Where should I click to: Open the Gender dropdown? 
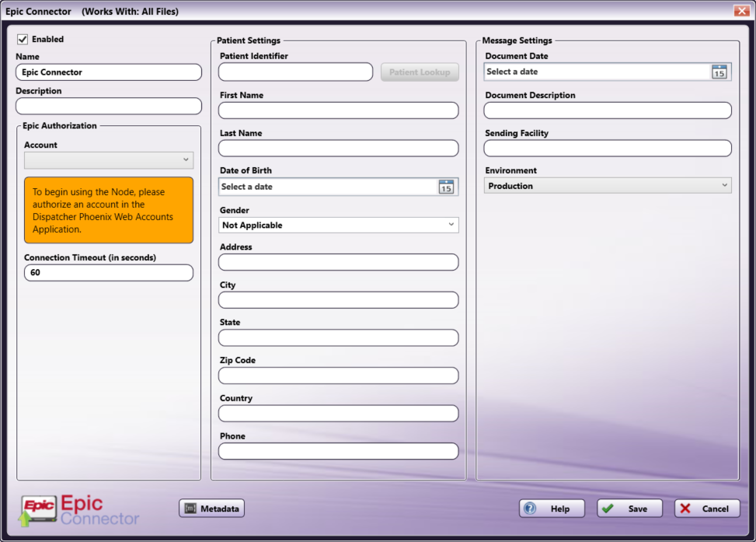pos(339,225)
